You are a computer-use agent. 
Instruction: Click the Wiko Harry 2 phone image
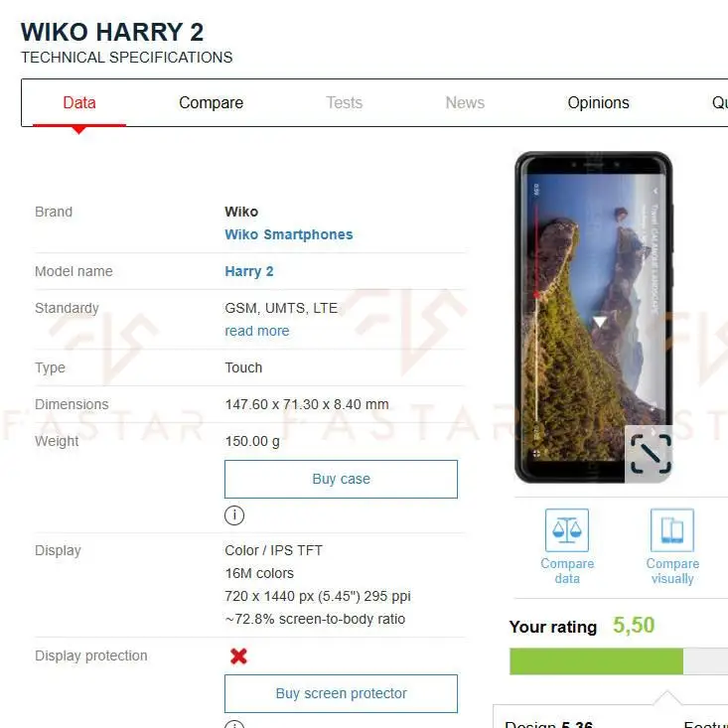[x=593, y=317]
